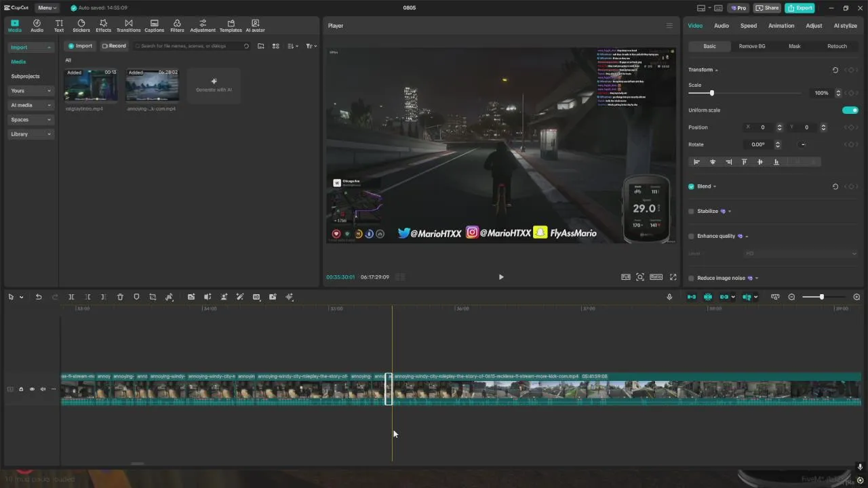Screen dimensions: 868x488
Task: Expand the Library sidebar dropdown
Action: (x=31, y=134)
